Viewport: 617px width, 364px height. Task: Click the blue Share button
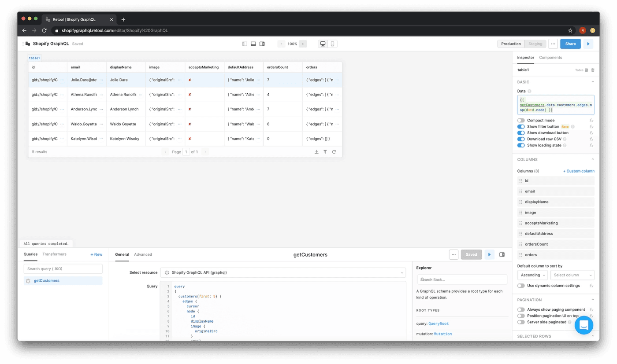pyautogui.click(x=570, y=44)
